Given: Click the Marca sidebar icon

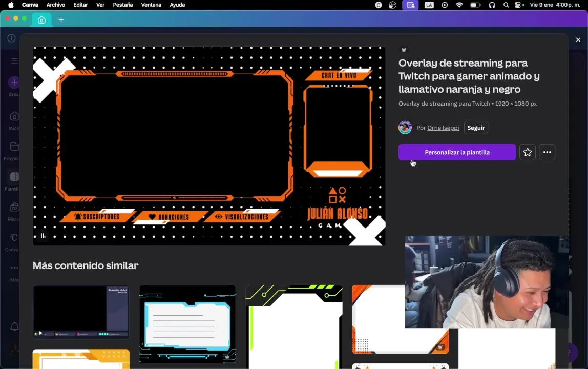Looking at the screenshot, I should [14, 207].
